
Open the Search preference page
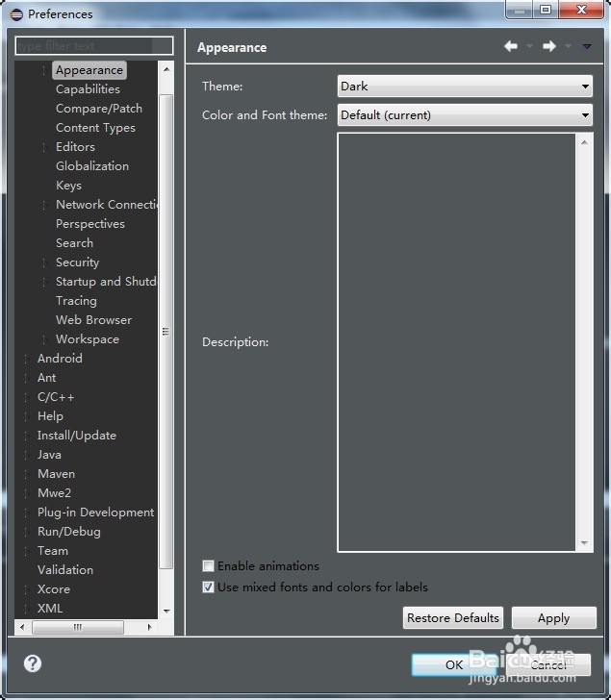pyautogui.click(x=74, y=243)
